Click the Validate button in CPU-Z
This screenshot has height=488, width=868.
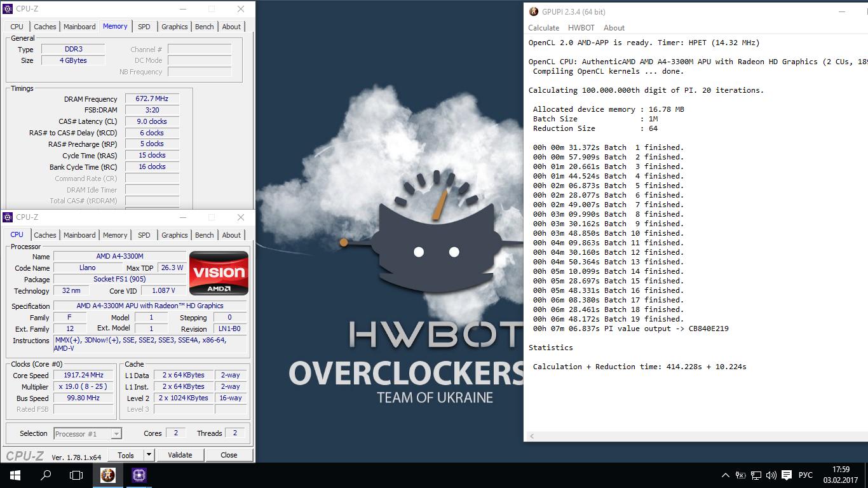[x=180, y=455]
